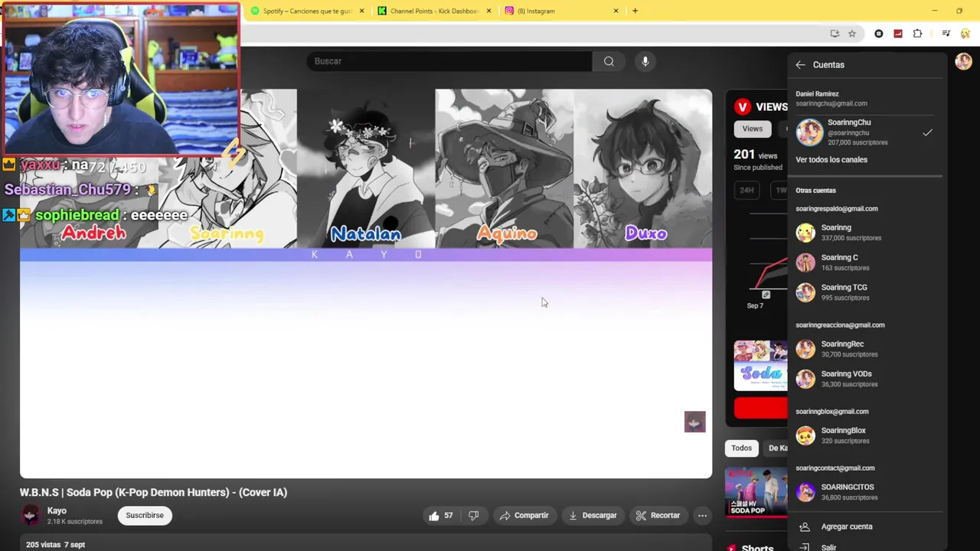Click Descargar button
Image resolution: width=980 pixels, height=551 pixels.
[x=592, y=516]
